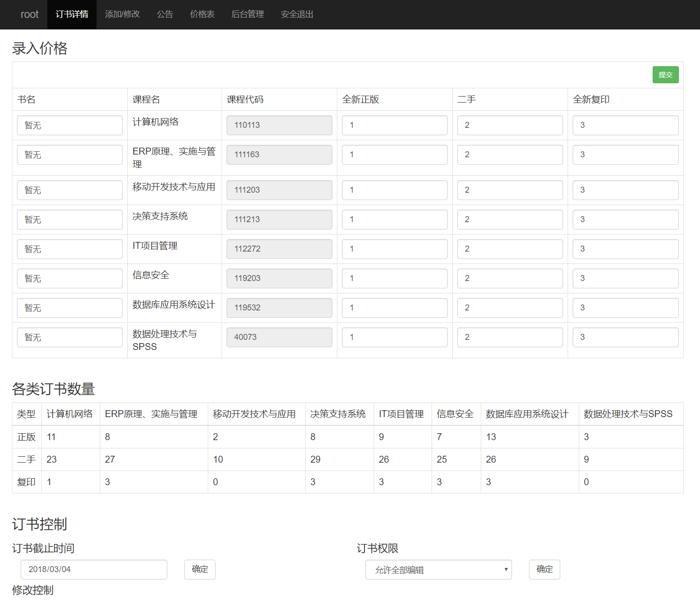Viewport: 700px width, 602px height.
Task: Go to 添加/修改 in the navbar
Action: coord(122,14)
